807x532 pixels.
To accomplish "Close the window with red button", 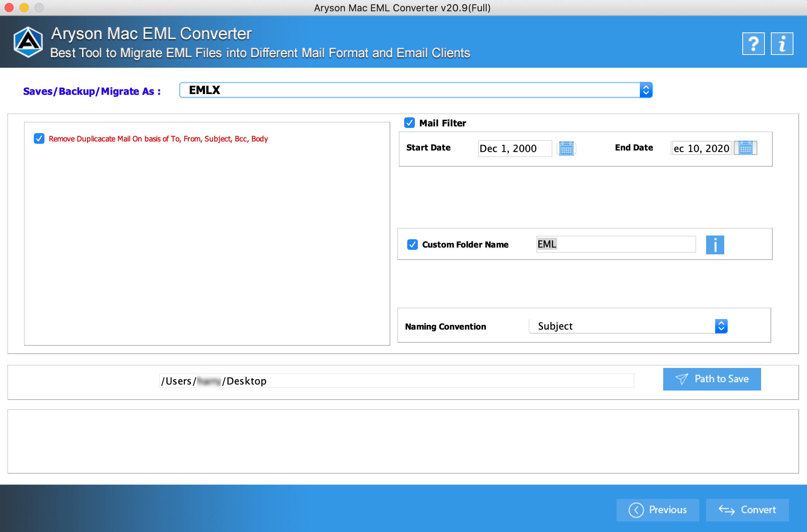I will click(x=9, y=8).
